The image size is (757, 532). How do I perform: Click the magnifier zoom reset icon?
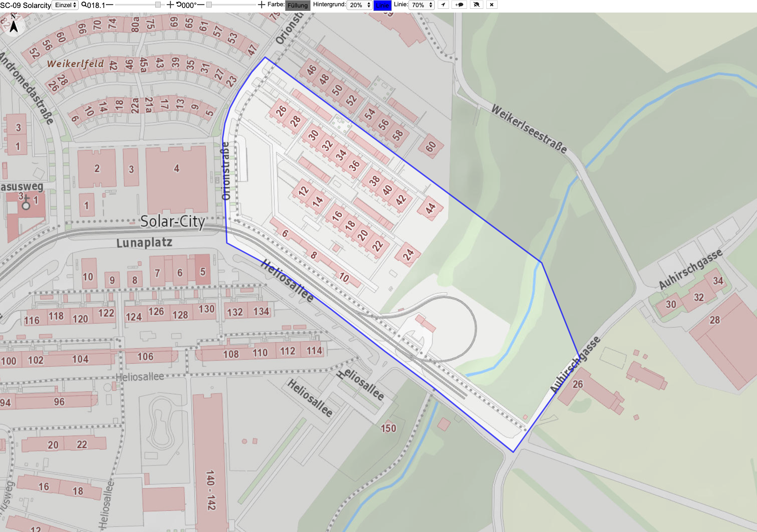(x=84, y=5)
